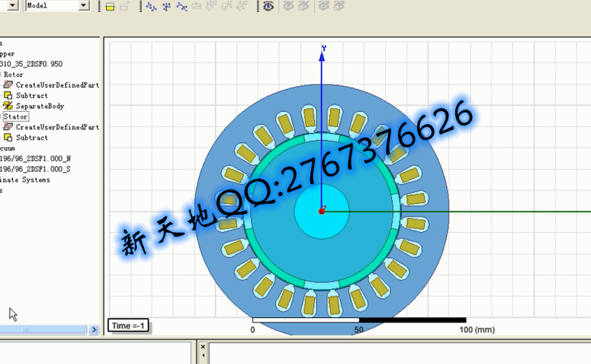This screenshot has height=364, width=591.
Task: Click the second blue node-cluster toolbar icon
Action: tap(166, 6)
